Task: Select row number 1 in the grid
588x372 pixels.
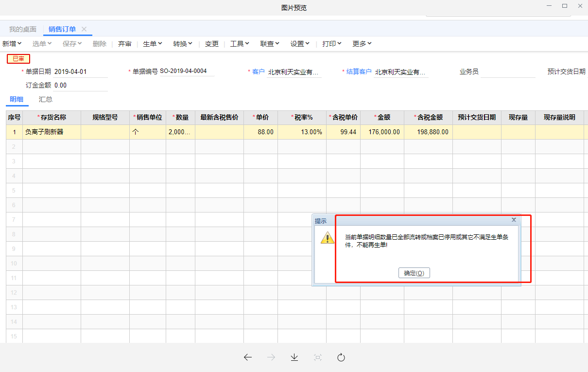Action: [x=14, y=132]
